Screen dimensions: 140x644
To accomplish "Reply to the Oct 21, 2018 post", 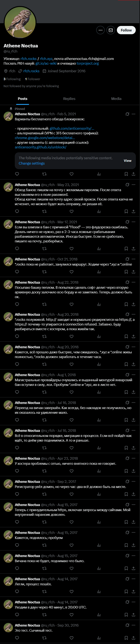I will coord(17,272).
